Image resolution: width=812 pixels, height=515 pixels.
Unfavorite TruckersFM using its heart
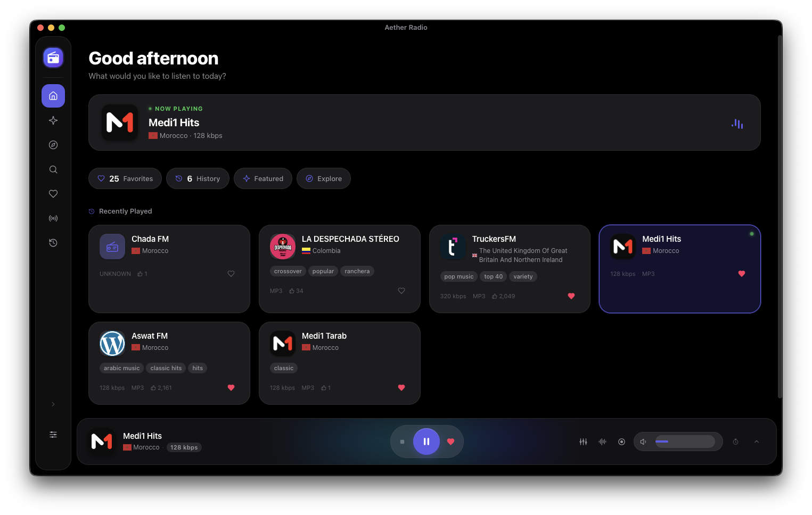pos(571,296)
